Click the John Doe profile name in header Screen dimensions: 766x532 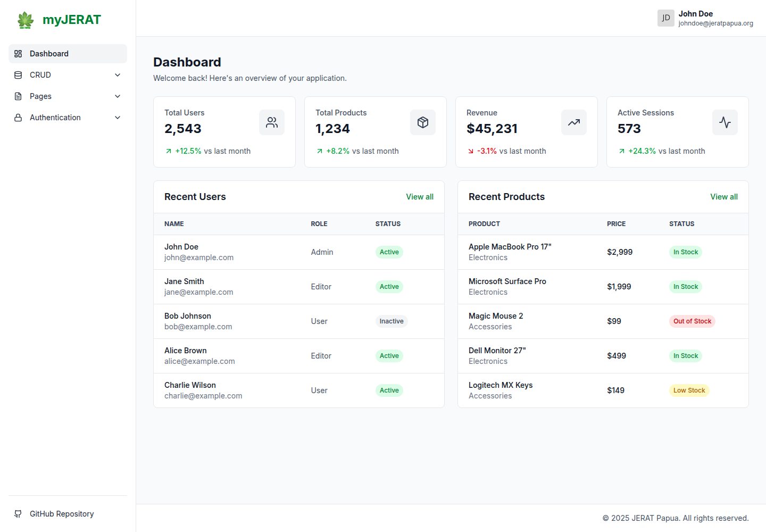[x=696, y=14]
